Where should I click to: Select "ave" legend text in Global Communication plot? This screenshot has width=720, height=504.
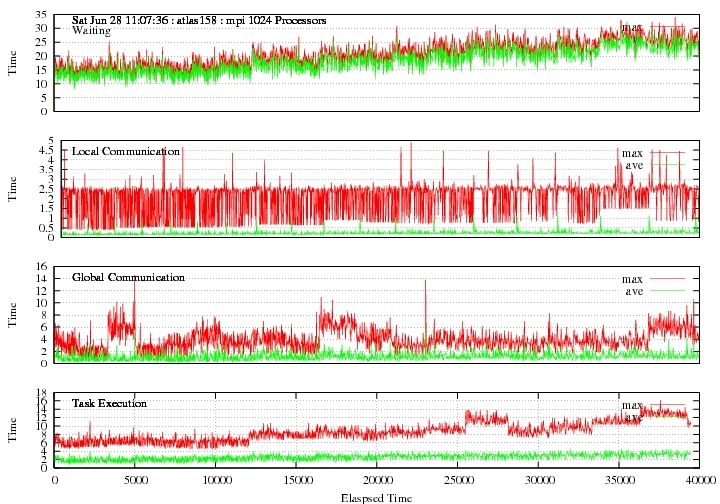pyautogui.click(x=634, y=291)
